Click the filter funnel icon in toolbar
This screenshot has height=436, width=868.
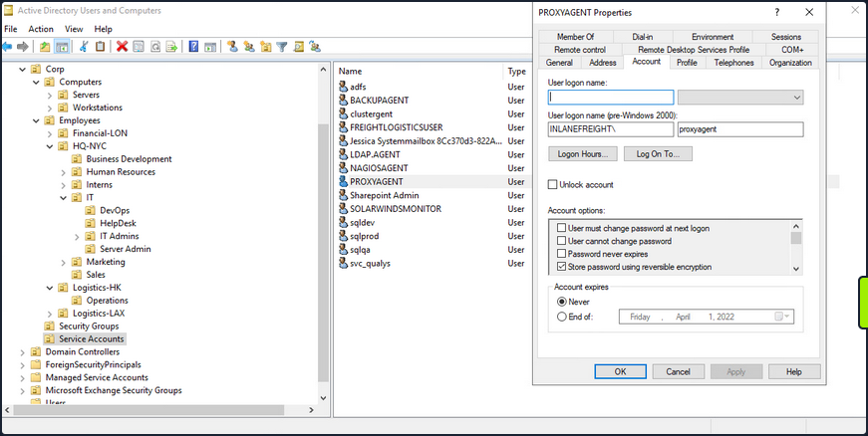(x=282, y=46)
